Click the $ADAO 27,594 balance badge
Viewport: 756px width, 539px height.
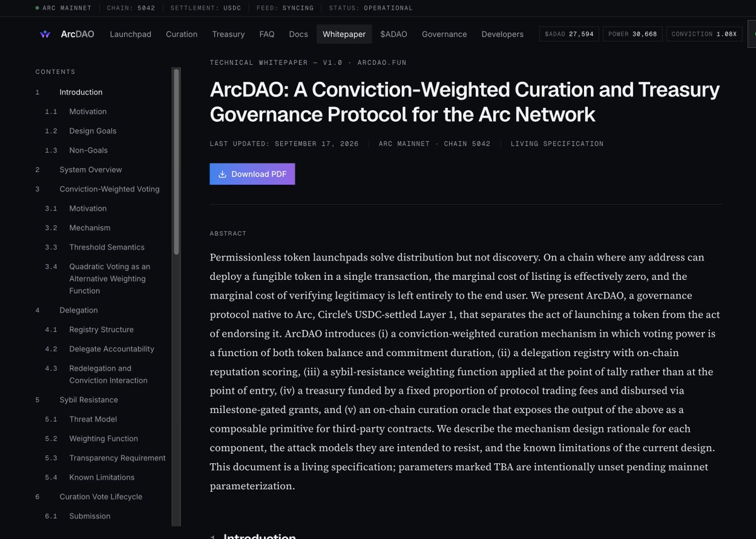569,34
